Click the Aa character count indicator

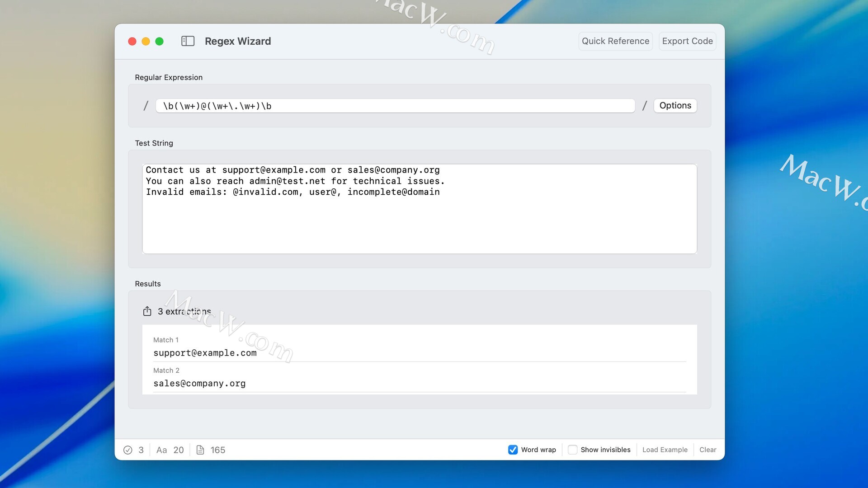click(161, 450)
